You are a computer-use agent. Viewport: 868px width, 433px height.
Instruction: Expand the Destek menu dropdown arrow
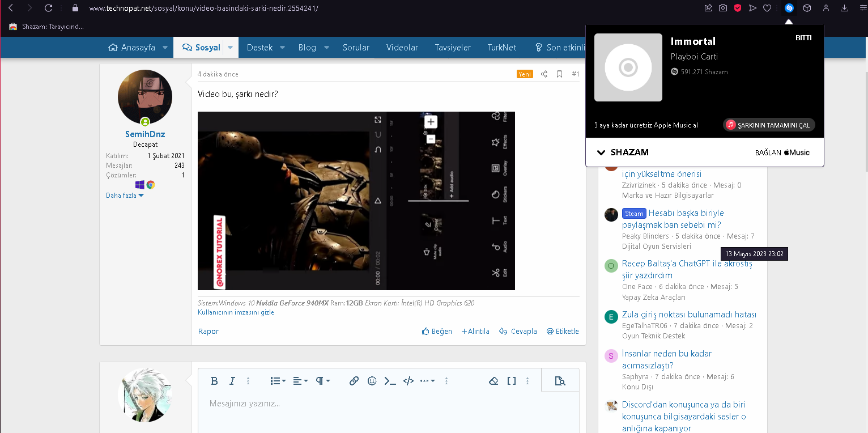pos(282,48)
